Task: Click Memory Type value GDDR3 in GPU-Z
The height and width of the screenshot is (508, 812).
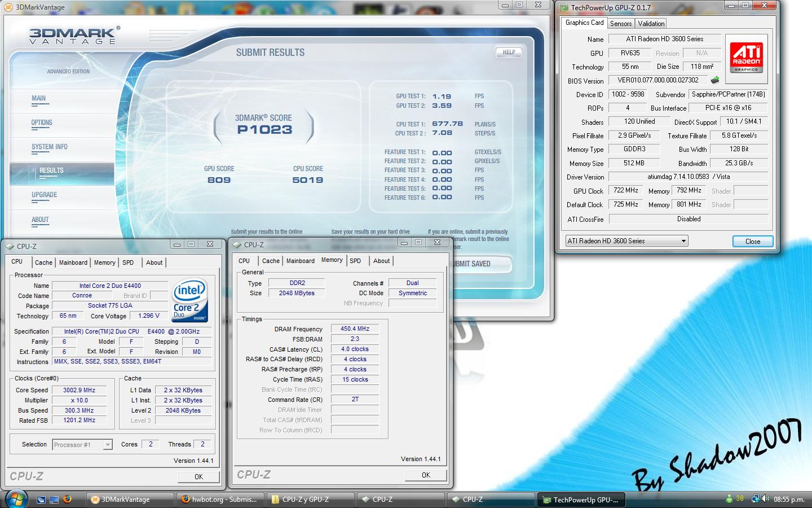Action: coord(634,149)
